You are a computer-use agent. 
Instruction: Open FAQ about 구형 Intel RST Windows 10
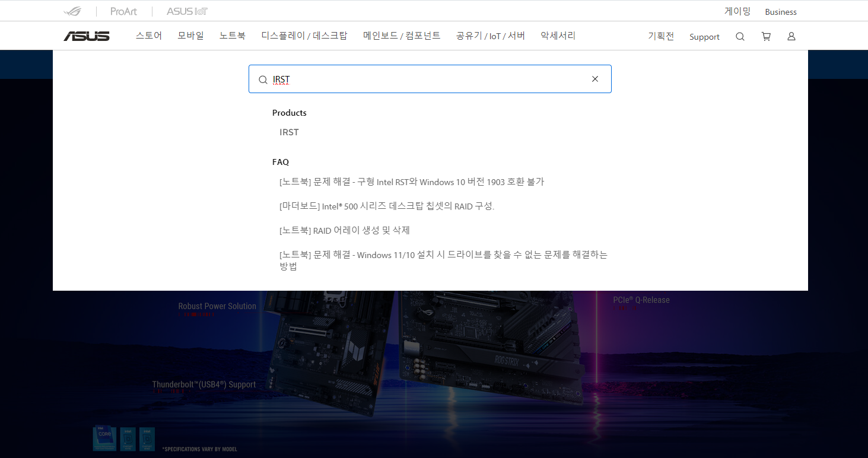tap(412, 182)
